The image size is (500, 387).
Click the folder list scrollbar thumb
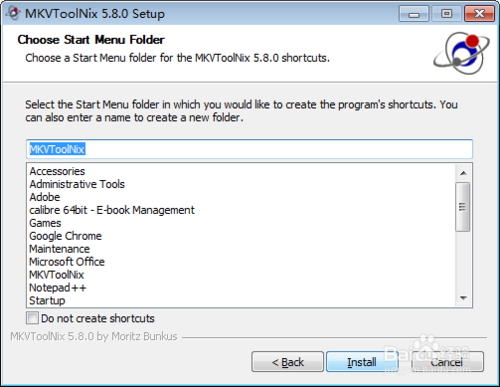click(x=463, y=207)
